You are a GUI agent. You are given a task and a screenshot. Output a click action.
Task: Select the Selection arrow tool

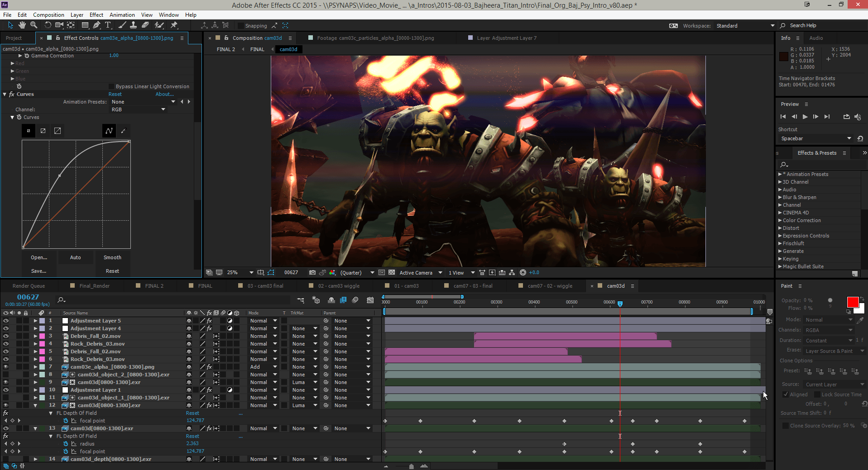10,25
